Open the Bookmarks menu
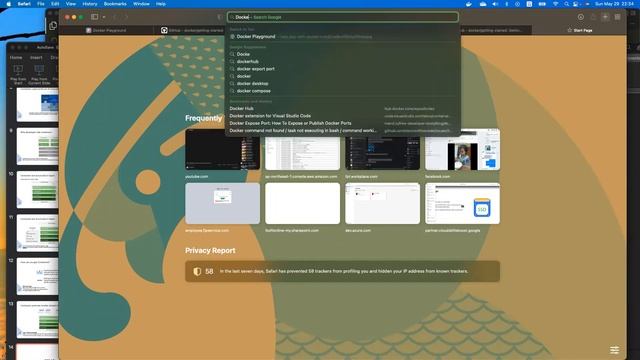The image size is (640, 360). [115, 4]
